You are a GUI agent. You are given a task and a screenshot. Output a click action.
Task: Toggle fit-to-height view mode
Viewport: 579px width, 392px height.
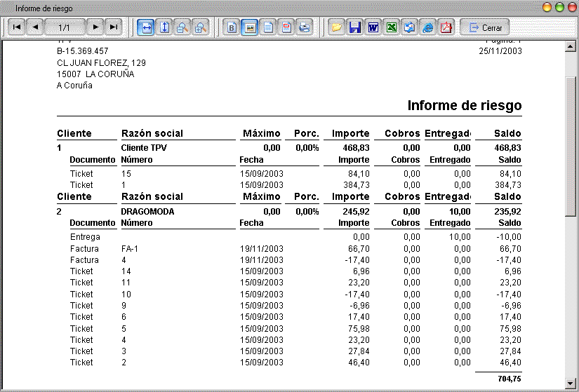click(164, 27)
